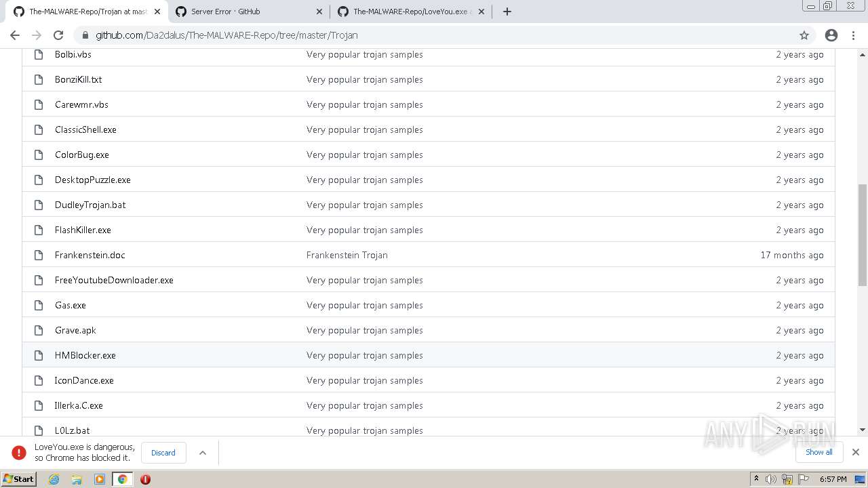Viewport: 868px width, 488px height.
Task: Click the file icon beside Carewmr.vbs
Action: [39, 104]
